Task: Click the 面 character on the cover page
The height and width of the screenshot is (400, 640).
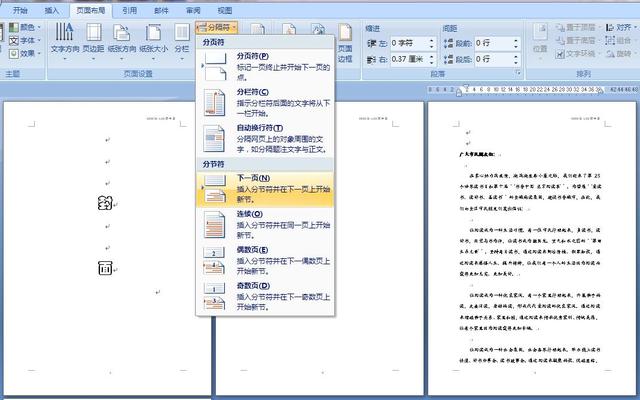Action: (x=105, y=268)
